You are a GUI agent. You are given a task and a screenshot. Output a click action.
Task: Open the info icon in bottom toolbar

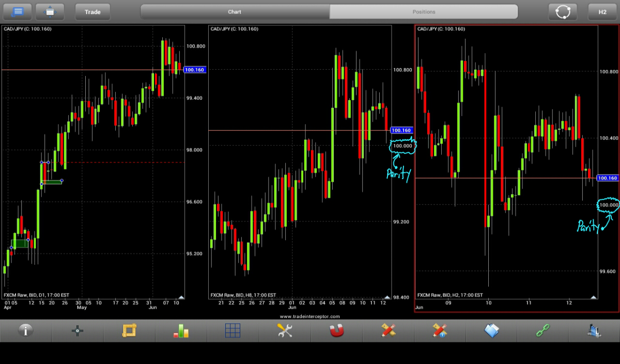pyautogui.click(x=26, y=330)
